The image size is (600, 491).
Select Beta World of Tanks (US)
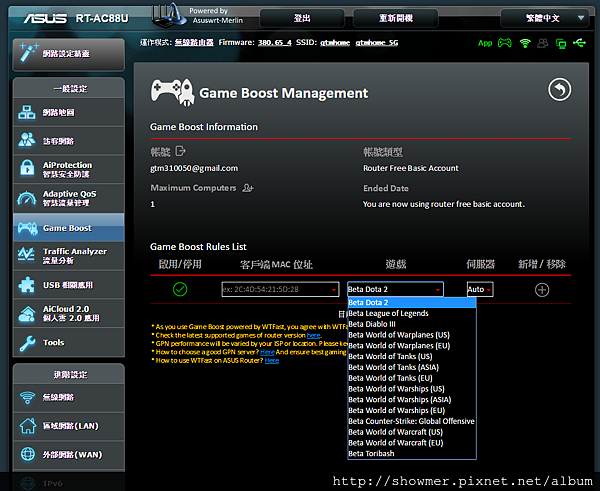pyautogui.click(x=412, y=356)
